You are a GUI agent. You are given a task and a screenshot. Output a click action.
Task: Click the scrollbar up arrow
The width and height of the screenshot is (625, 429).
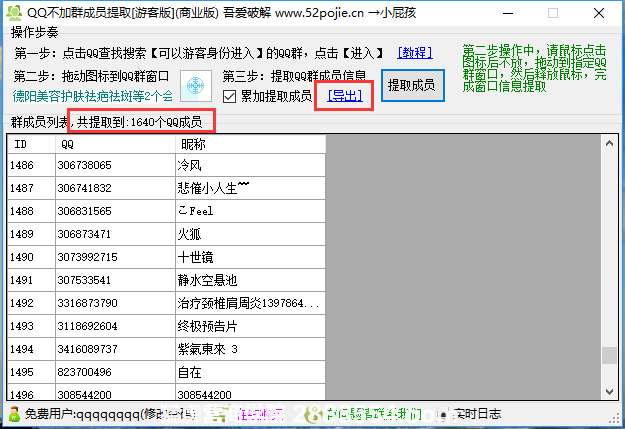coord(609,144)
